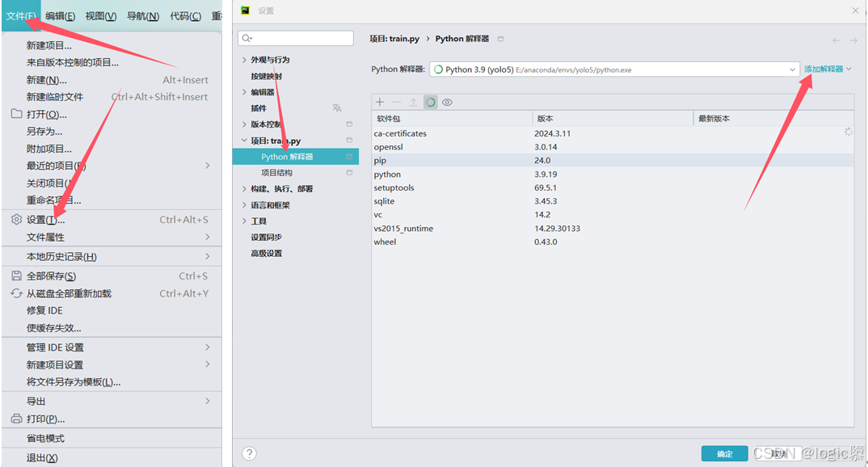The width and height of the screenshot is (868, 467).
Task: Click the forward navigation arrow in settings
Action: [853, 40]
